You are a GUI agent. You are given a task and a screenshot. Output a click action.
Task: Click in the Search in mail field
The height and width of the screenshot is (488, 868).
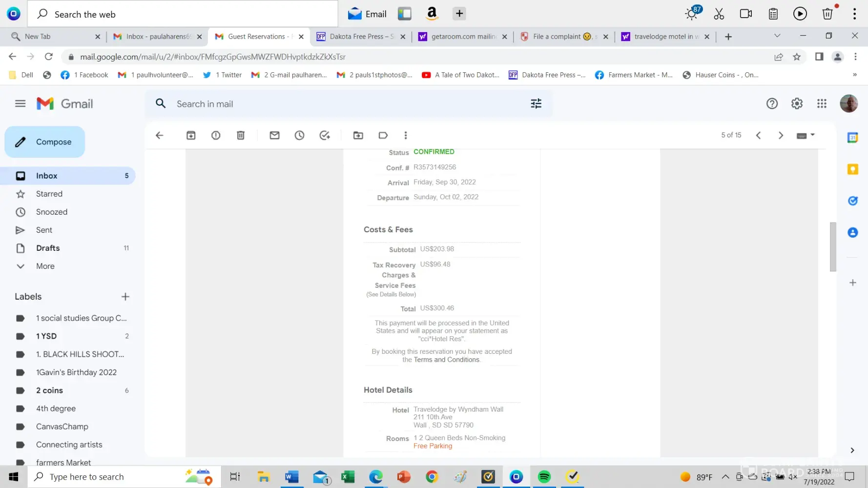coord(342,104)
